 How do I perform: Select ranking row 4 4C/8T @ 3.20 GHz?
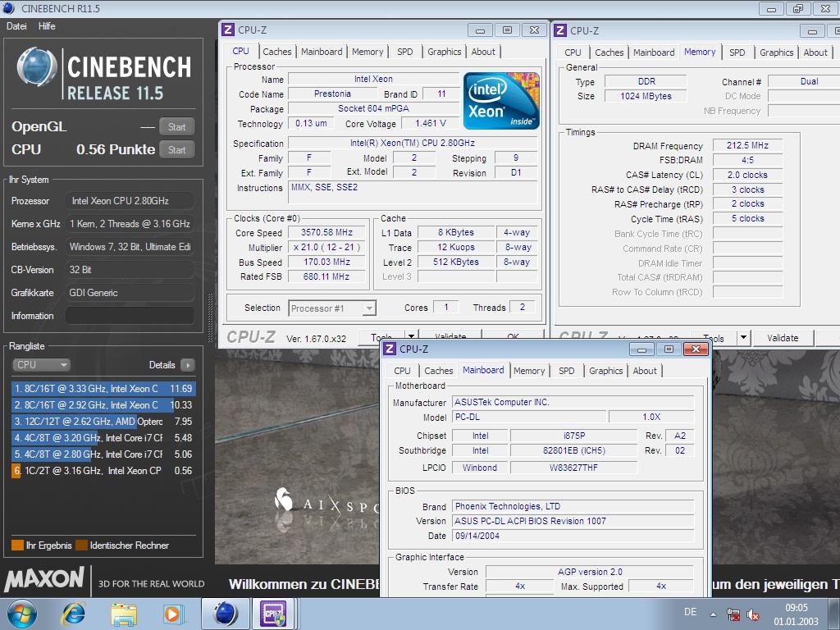(x=103, y=438)
